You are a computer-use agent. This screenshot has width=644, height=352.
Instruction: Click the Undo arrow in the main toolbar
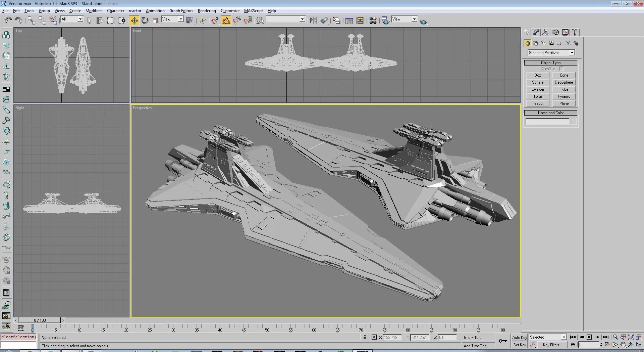[8, 20]
